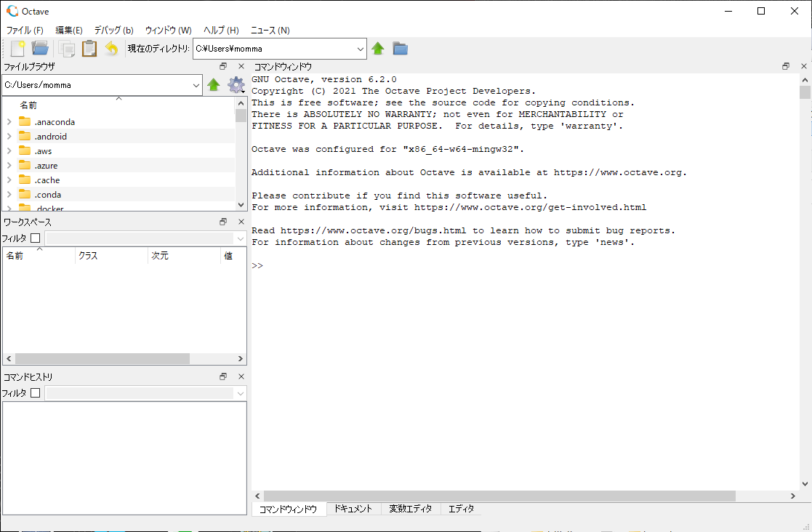Click the New Script toolbar icon
Screen dimensions: 812x532
click(x=17, y=49)
